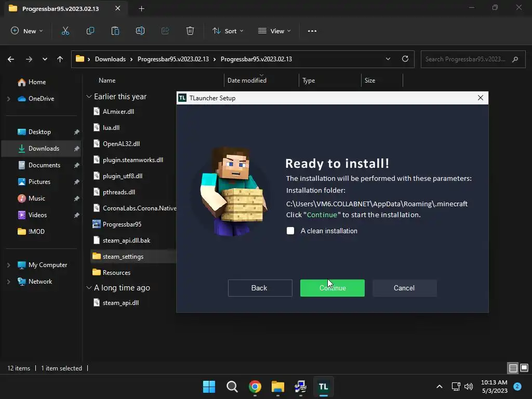Open the clock and date flyout
The width and height of the screenshot is (532, 399).
pyautogui.click(x=495, y=387)
